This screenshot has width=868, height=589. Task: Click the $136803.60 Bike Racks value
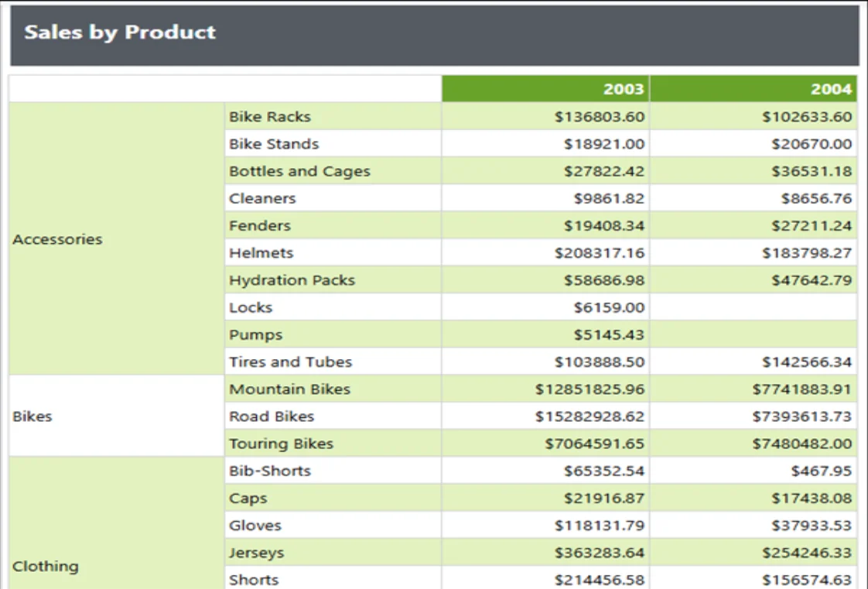pyautogui.click(x=600, y=116)
